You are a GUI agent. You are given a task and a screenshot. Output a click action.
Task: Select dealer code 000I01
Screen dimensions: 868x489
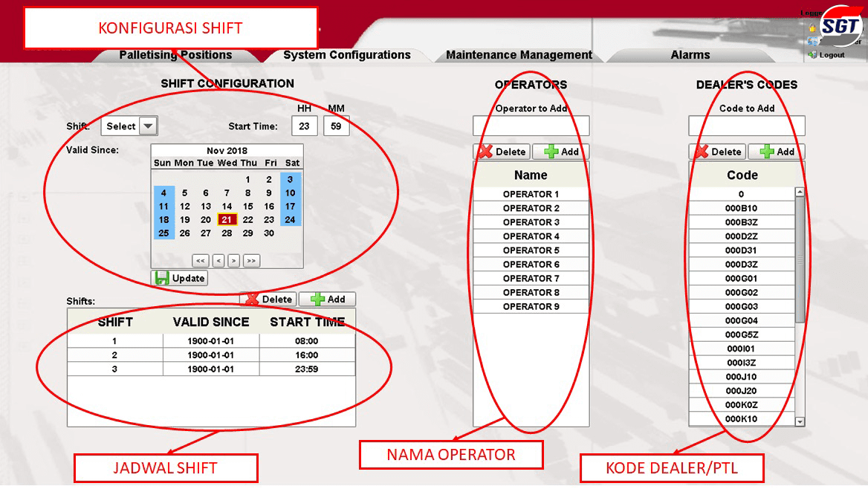click(x=742, y=349)
